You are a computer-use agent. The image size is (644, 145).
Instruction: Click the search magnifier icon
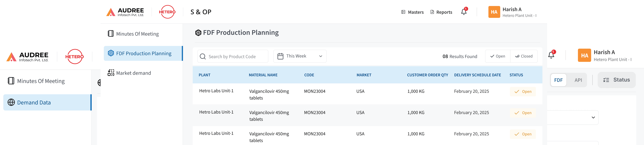point(203,57)
